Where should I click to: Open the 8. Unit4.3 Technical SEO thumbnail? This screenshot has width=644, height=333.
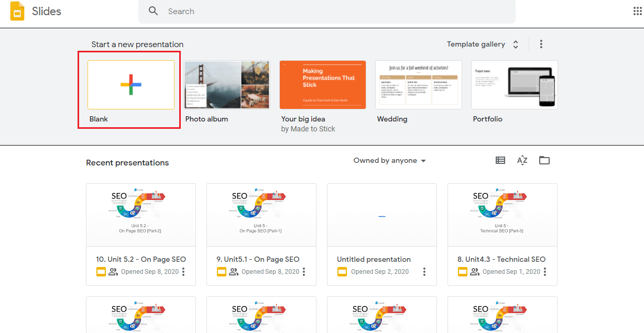503,215
